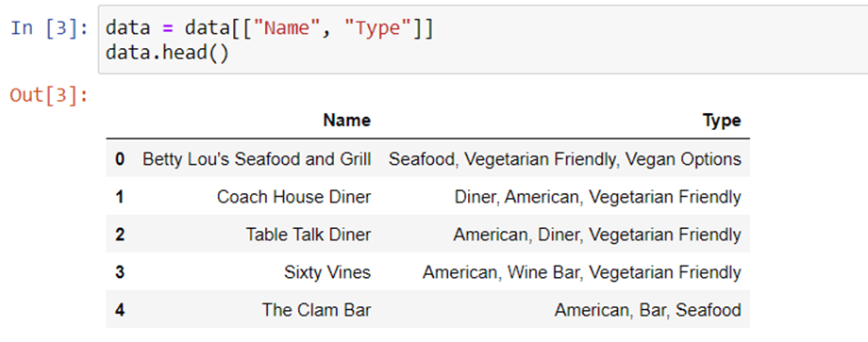
Task: Select the In [3] prompt label
Action: coord(49,27)
